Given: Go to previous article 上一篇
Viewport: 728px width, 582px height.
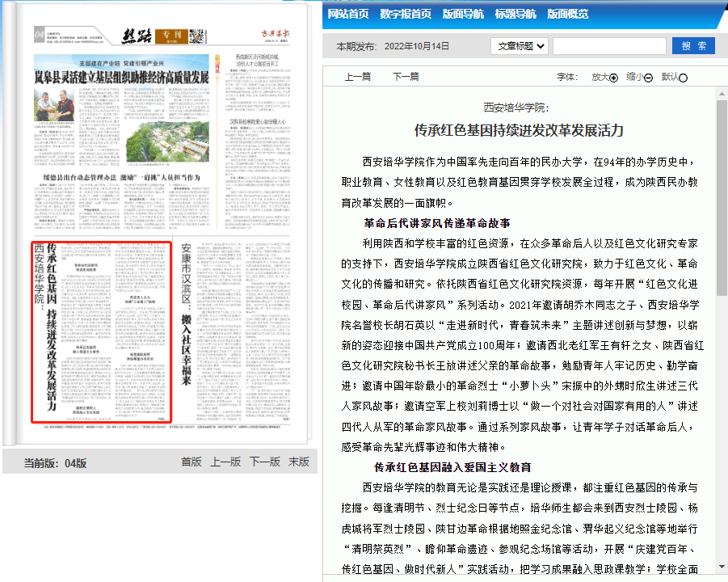Looking at the screenshot, I should pos(358,77).
